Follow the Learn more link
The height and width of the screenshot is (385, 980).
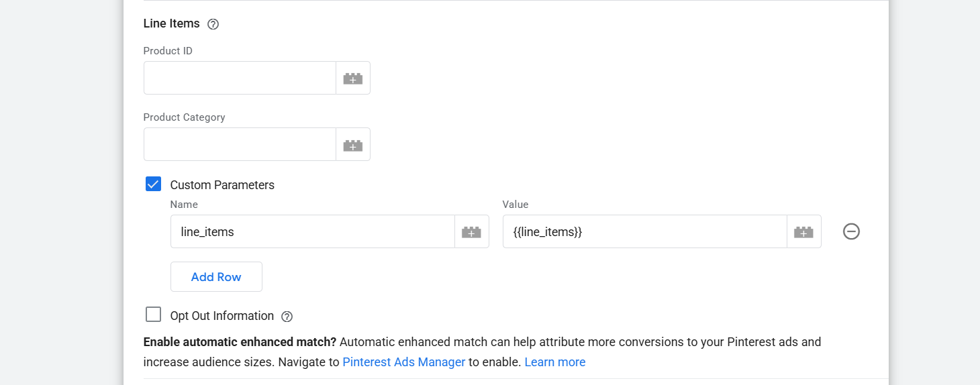[554, 362]
